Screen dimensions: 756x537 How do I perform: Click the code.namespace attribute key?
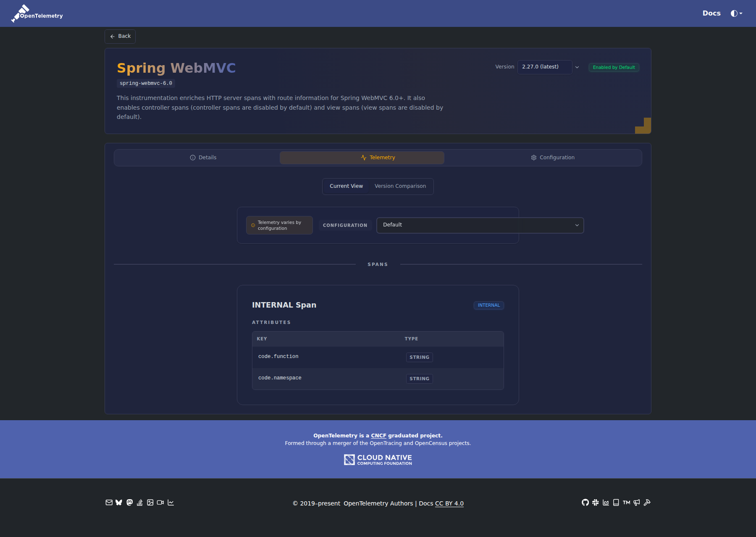pos(280,378)
